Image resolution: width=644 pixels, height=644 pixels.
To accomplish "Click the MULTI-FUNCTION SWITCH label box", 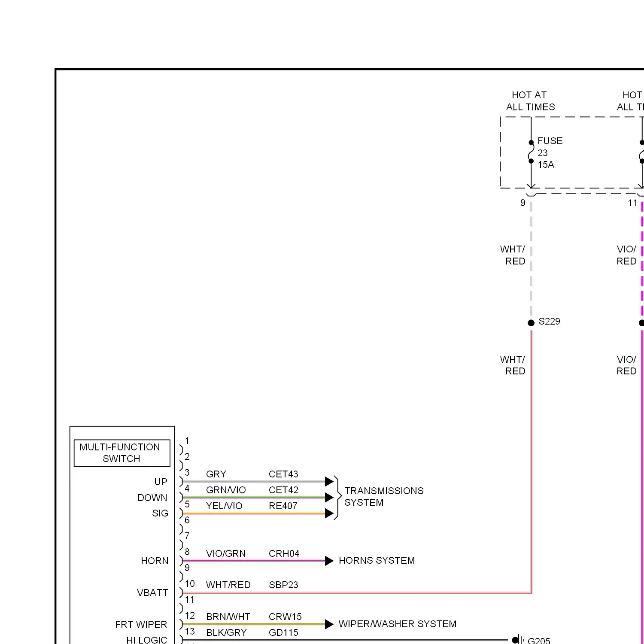I will (x=122, y=453).
